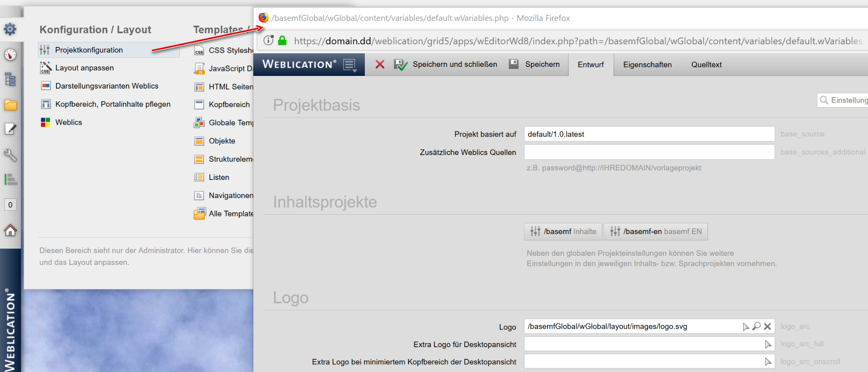Click the Firefox URL address field

[578, 41]
